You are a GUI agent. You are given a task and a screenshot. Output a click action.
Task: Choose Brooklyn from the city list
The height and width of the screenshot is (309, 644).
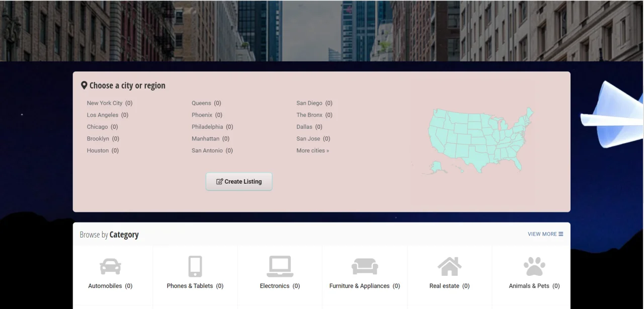98,138
